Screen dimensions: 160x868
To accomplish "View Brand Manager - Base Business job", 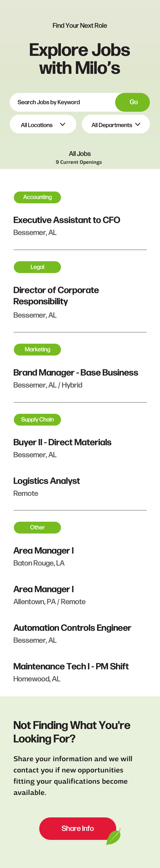I will pos(76,372).
